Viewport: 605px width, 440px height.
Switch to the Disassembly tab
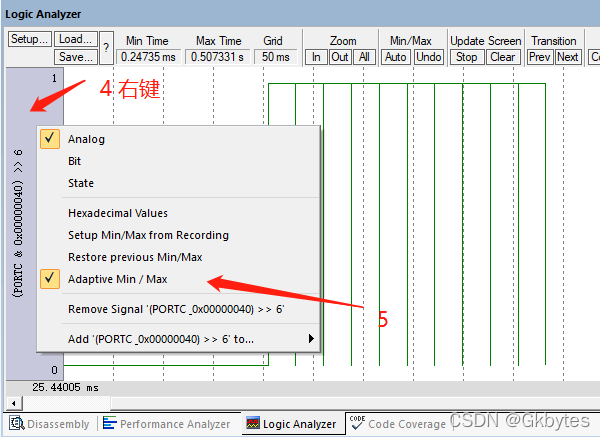(x=49, y=424)
